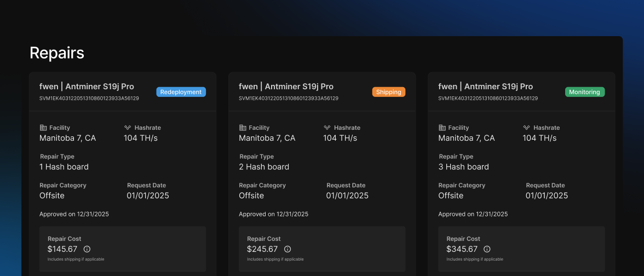The image size is (644, 276).
Task: Click 'Repair Type' label above 3 Hash board
Action: tap(456, 157)
